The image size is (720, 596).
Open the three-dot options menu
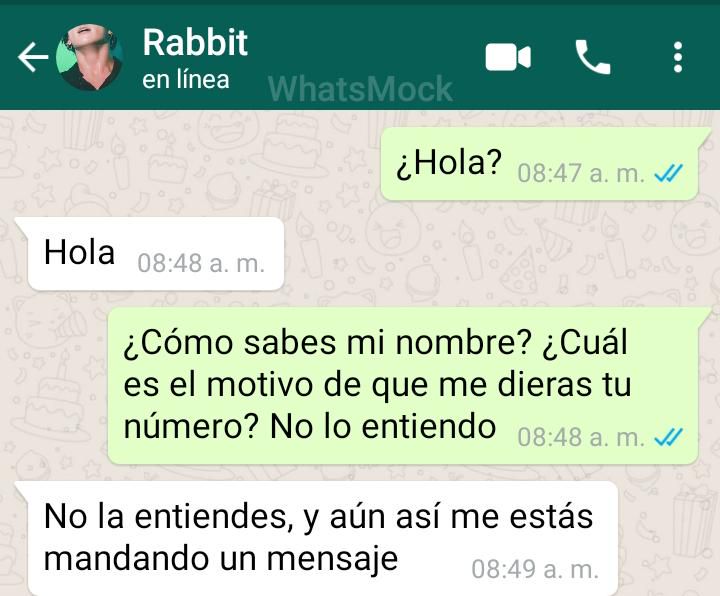[678, 57]
